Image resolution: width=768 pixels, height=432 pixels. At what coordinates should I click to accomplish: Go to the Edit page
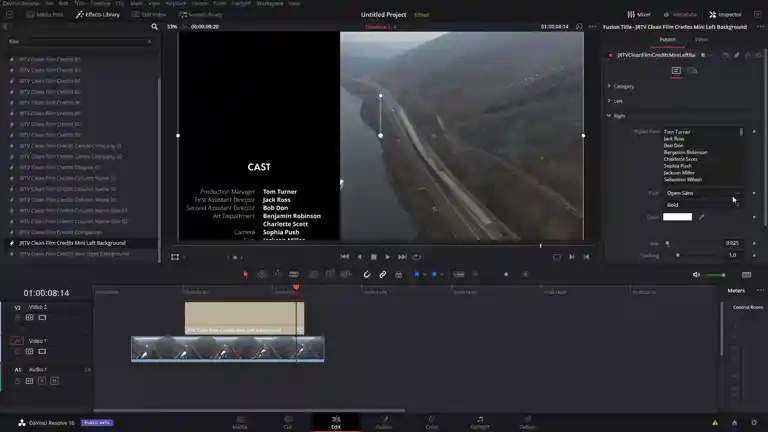pyautogui.click(x=336, y=422)
